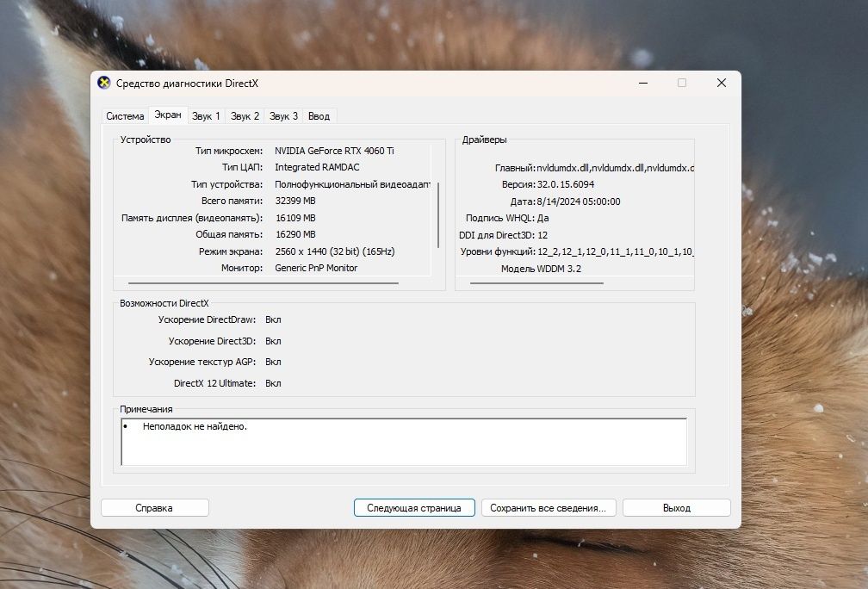The image size is (868, 589).
Task: Click the drivers panel horizontal scrollbar
Action: (x=536, y=282)
